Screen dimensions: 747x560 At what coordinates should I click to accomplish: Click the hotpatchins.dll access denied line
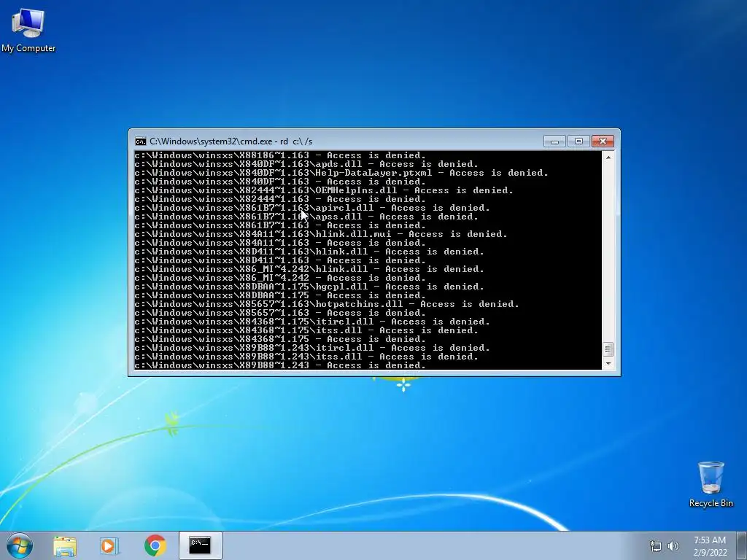coord(326,304)
